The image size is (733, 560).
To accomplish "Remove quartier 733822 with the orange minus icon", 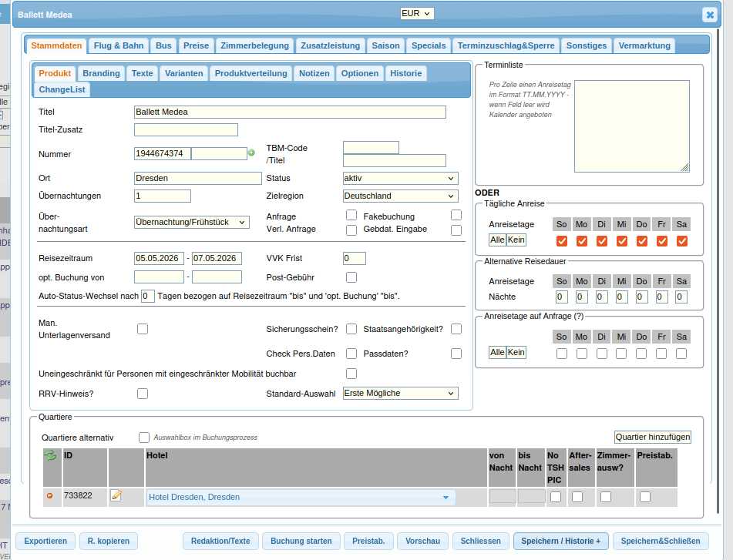I will (51, 495).
